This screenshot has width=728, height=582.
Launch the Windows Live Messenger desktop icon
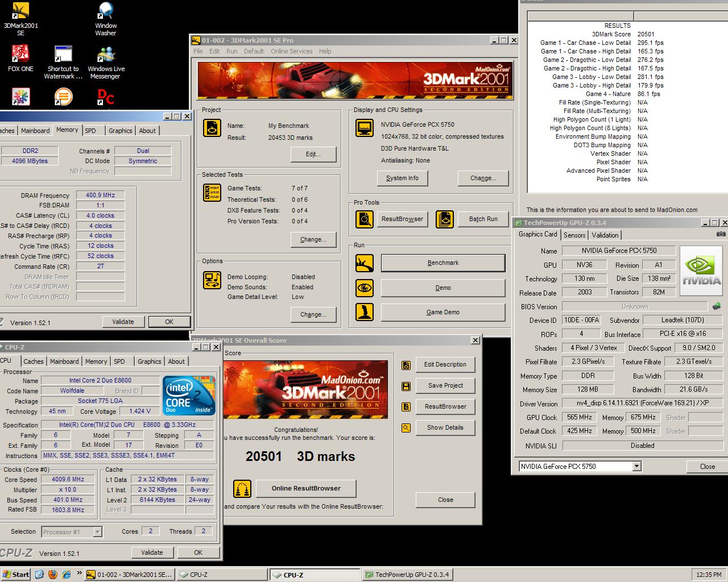pyautogui.click(x=106, y=63)
